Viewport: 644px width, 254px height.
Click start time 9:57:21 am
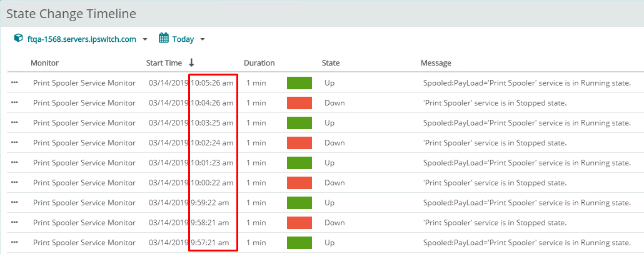(x=210, y=243)
